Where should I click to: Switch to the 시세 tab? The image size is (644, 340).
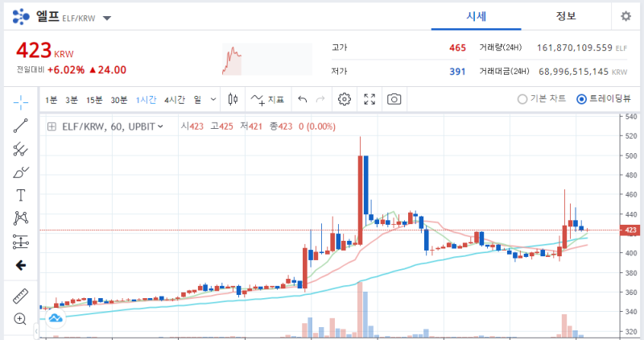pos(476,16)
